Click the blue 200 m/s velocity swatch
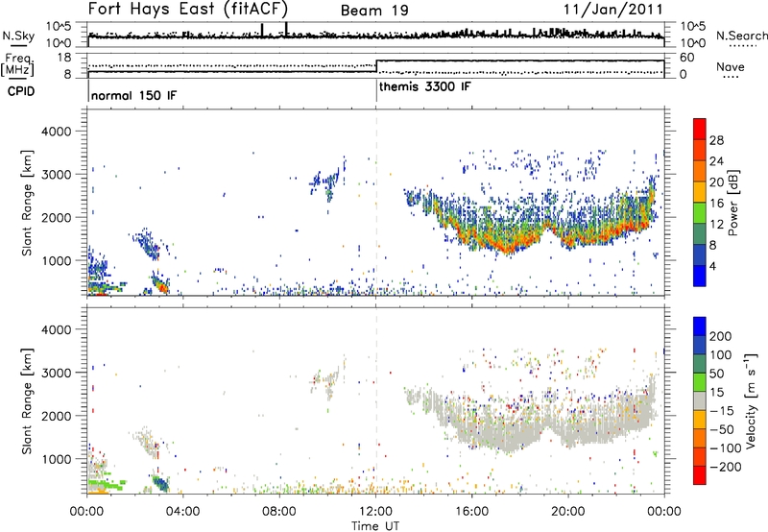 (700, 326)
